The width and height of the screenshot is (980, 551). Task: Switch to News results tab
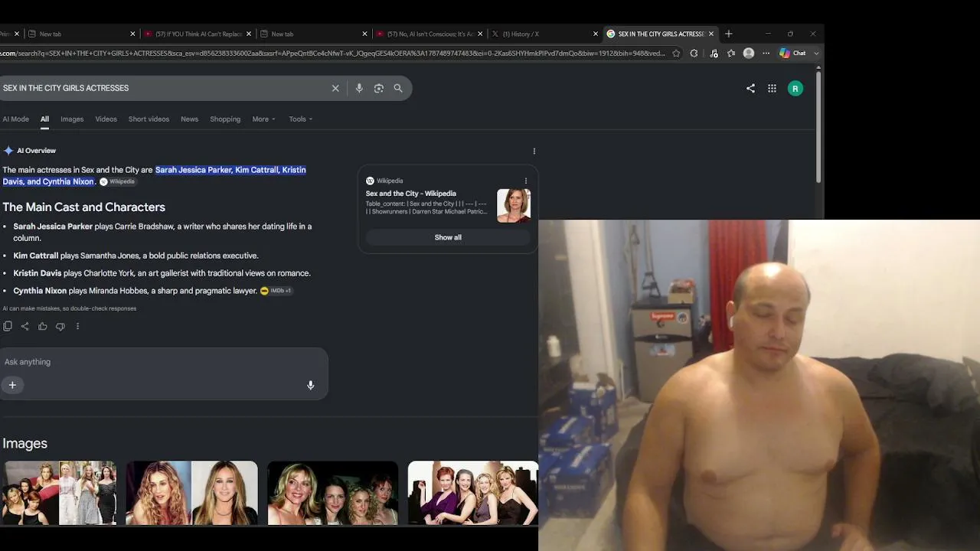[x=189, y=119]
